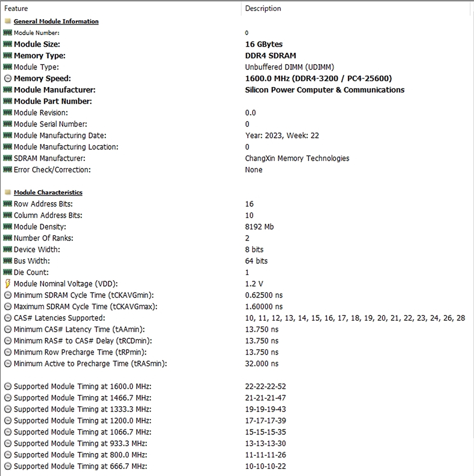This screenshot has height=476, width=474.
Task: Select the CAS latencies list of values
Action: 355,318
